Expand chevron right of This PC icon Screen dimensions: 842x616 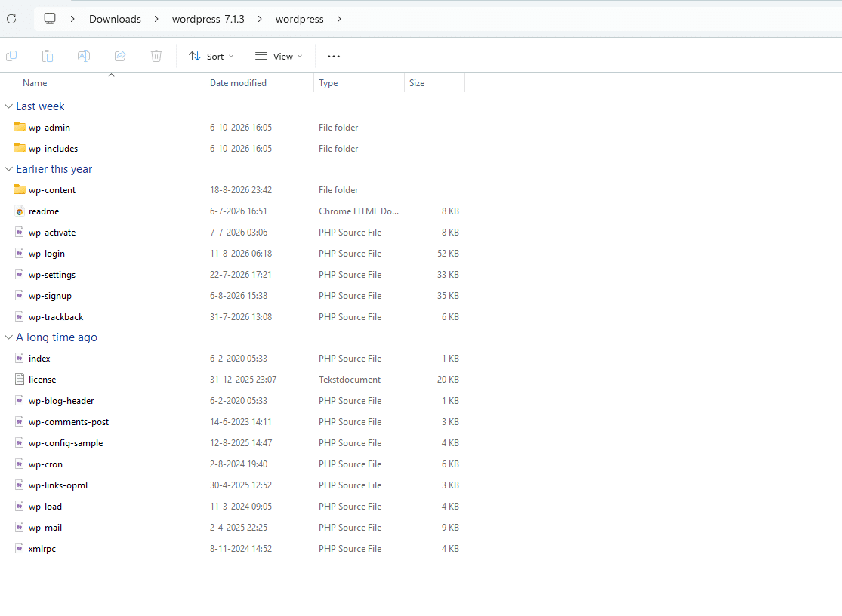[72, 20]
